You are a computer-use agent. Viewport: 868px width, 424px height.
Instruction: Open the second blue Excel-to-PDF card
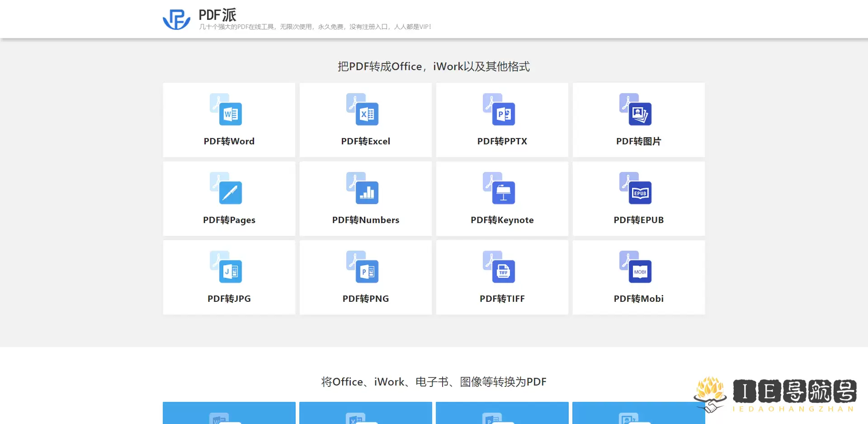point(366,413)
